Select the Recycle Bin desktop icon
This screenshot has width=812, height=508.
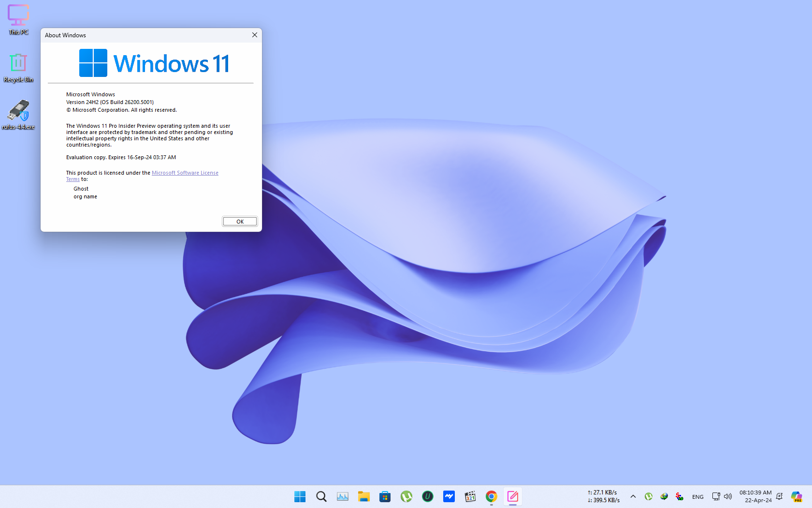[x=18, y=67]
